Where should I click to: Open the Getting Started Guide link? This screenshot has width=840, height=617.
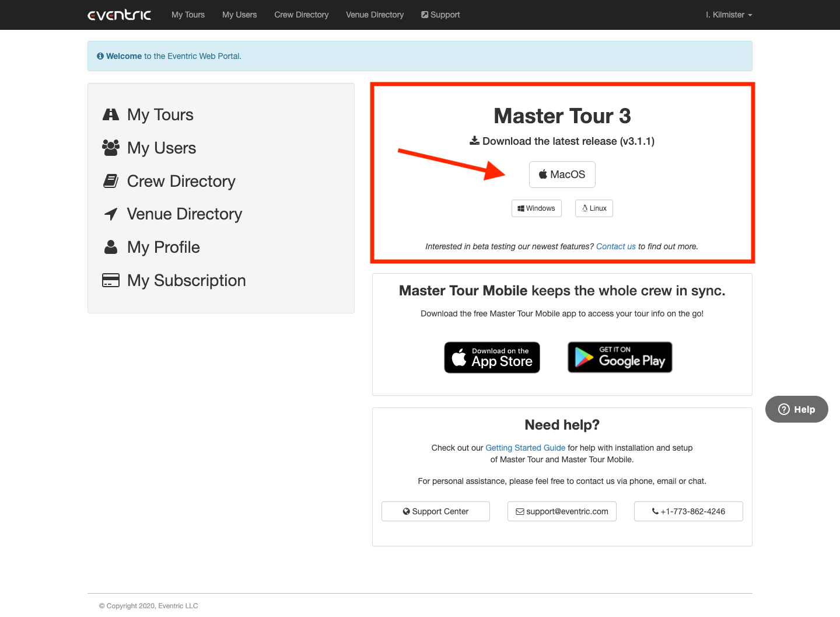tap(525, 448)
